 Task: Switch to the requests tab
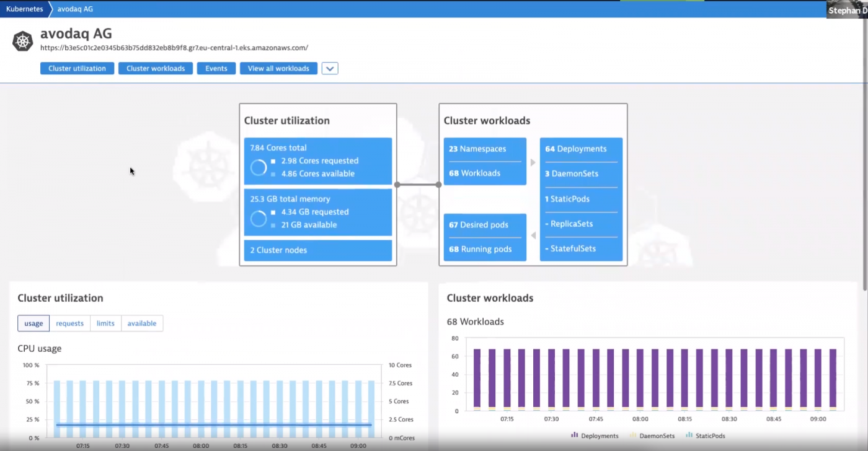69,323
